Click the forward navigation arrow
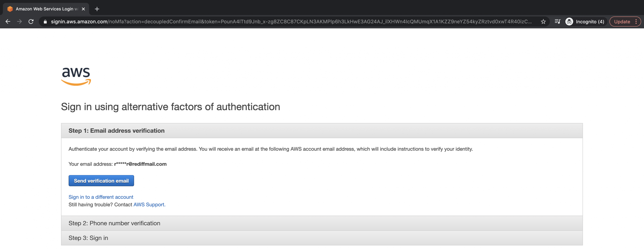Screen dimensions: 644x249 click(20, 22)
